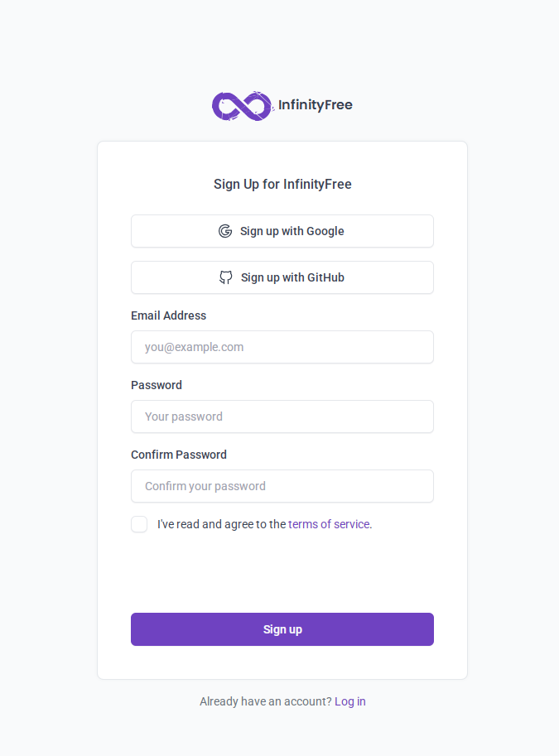Image resolution: width=559 pixels, height=756 pixels.
Task: Tick the terms of service agreement checkbox
Action: 139,524
